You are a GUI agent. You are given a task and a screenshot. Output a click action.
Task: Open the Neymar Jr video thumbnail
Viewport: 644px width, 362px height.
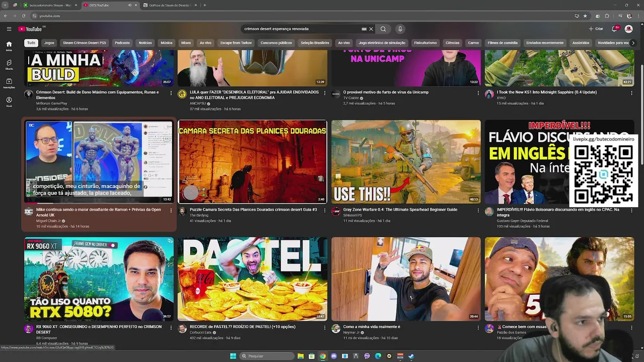(406, 279)
